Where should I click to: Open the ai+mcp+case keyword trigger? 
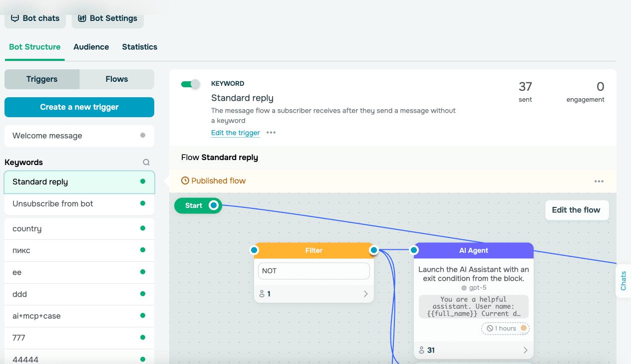tap(79, 316)
